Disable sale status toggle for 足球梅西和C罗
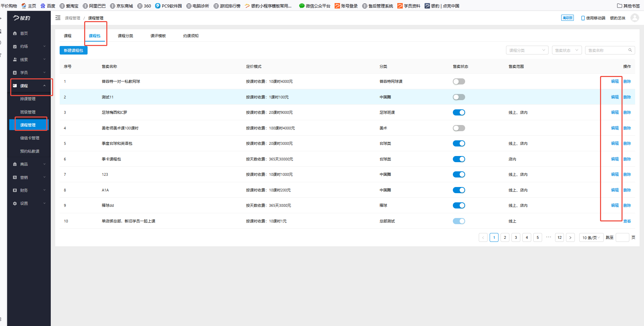 coord(459,112)
